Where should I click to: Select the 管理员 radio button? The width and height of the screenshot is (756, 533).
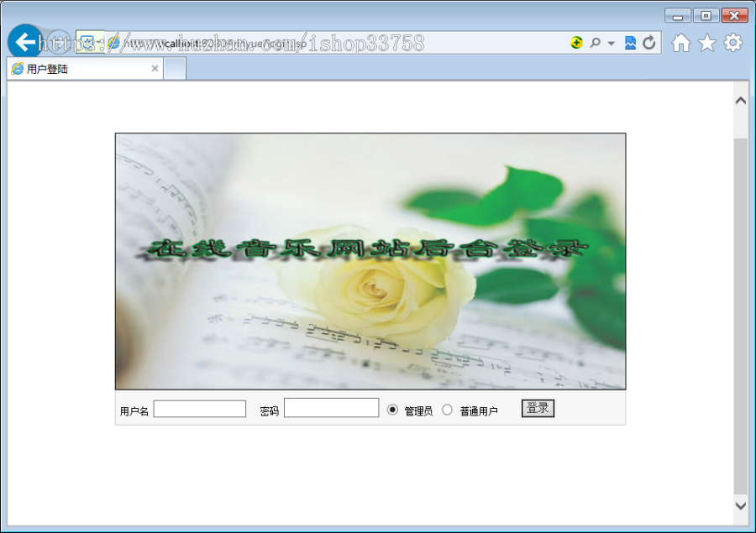coord(391,409)
